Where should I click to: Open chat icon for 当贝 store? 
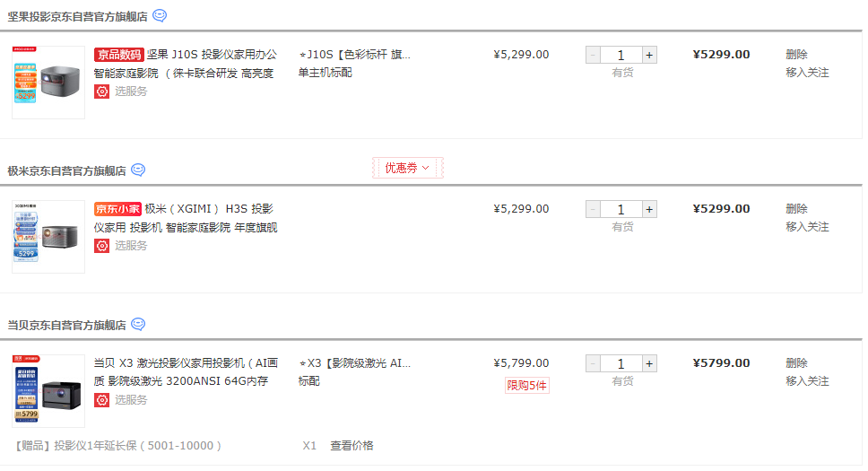[138, 324]
